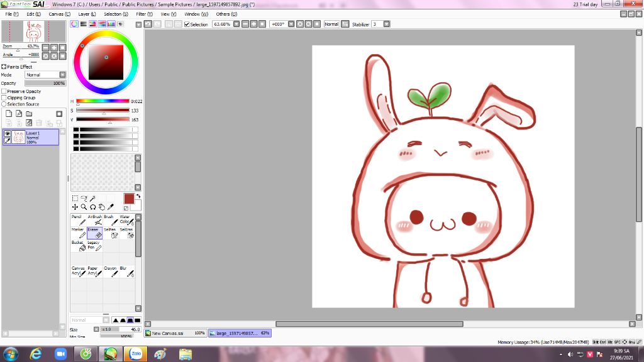Screen dimensions: 644x362
Task: Select the Crayon tool
Action: click(111, 271)
